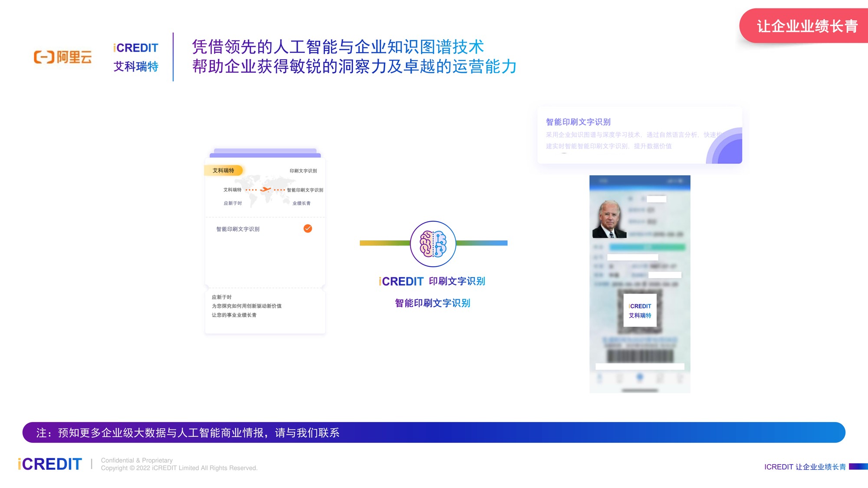Click the subheadline '帮助企业获得敏锐的洞察力及卓越的运营能力'
Image resolution: width=868 pixels, height=488 pixels.
click(355, 66)
